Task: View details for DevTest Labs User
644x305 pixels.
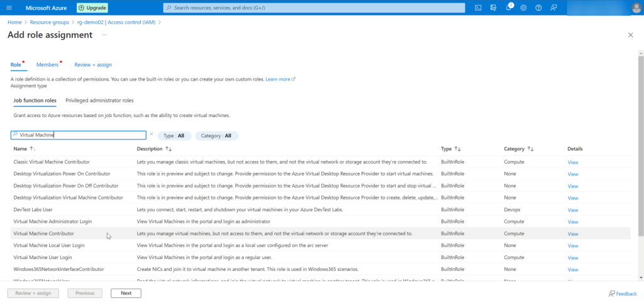Action: [x=572, y=210]
